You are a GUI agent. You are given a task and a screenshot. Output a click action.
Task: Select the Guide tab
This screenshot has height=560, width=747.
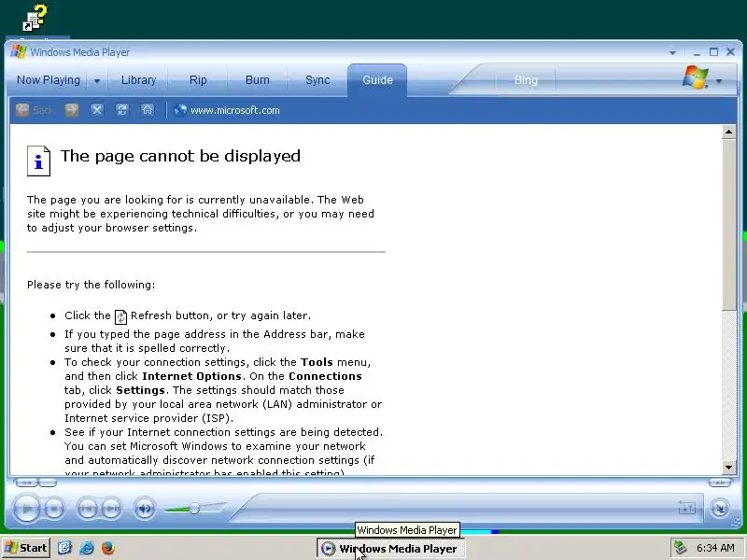377,80
